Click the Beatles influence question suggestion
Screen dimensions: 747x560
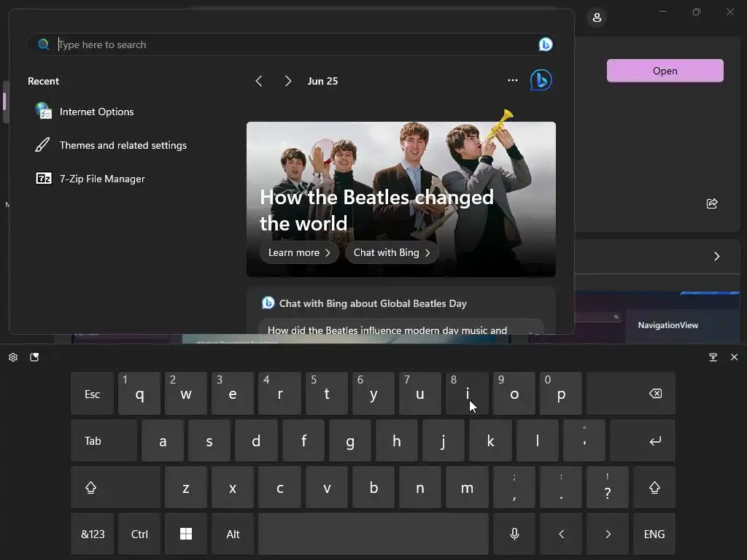point(400,327)
